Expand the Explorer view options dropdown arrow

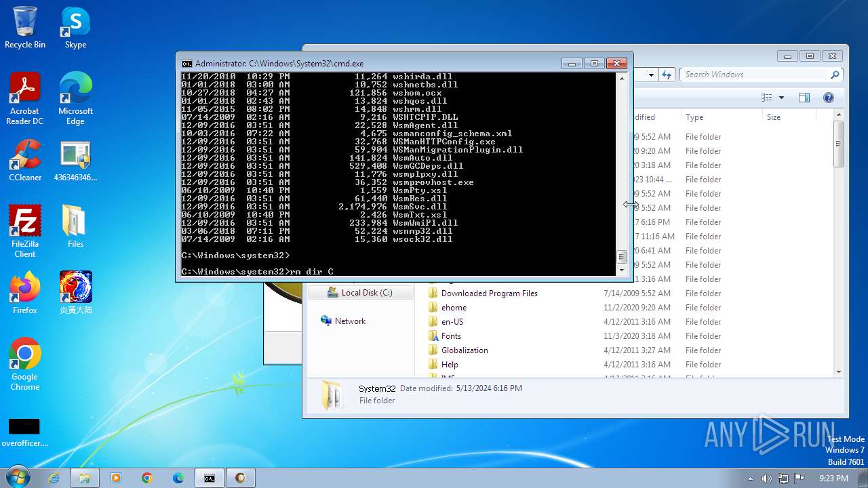coord(781,98)
